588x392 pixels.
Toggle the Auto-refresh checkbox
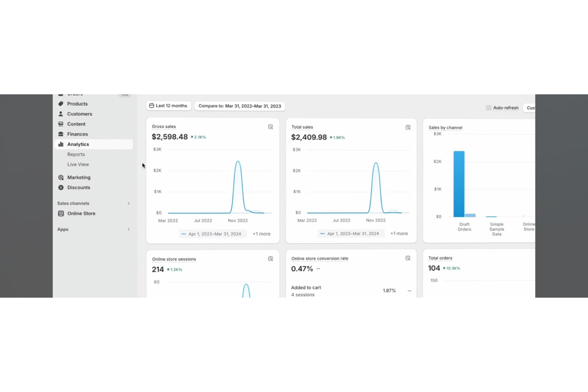(x=489, y=108)
